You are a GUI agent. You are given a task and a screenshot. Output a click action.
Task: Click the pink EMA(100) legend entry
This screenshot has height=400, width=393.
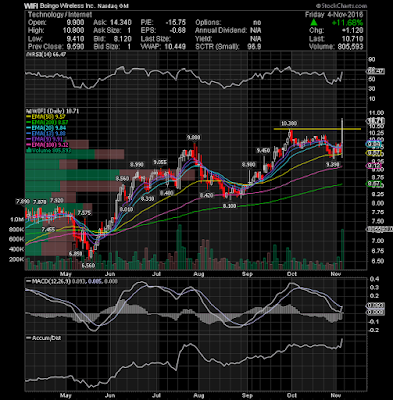(48, 145)
